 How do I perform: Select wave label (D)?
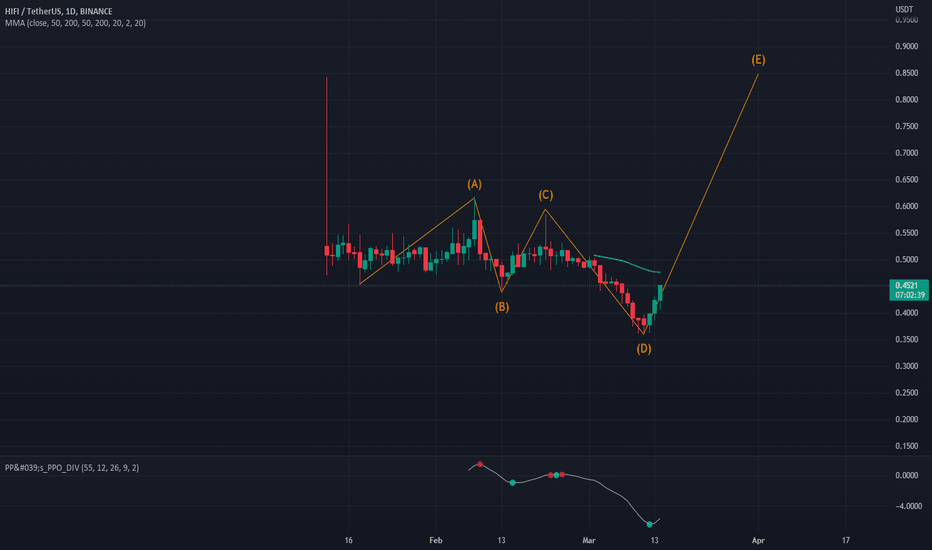point(644,348)
